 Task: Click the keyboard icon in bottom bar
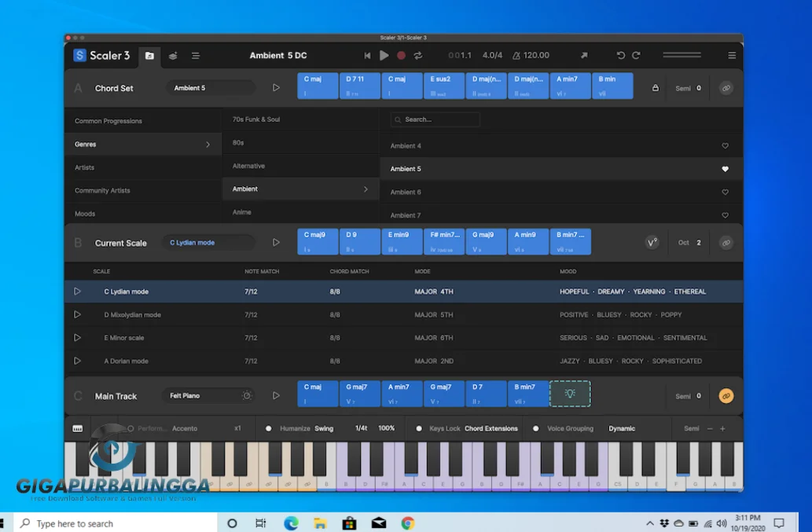78,428
